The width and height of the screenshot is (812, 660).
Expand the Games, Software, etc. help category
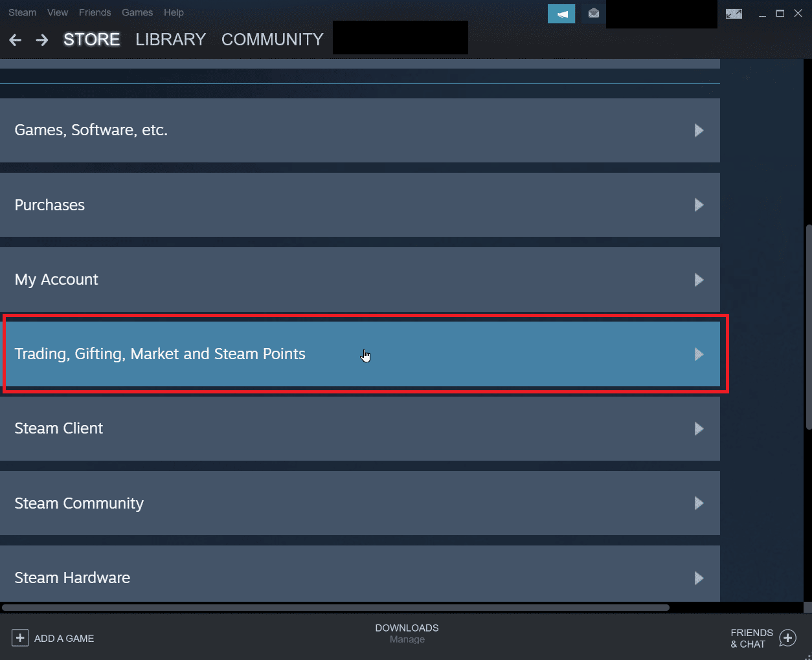coord(360,130)
